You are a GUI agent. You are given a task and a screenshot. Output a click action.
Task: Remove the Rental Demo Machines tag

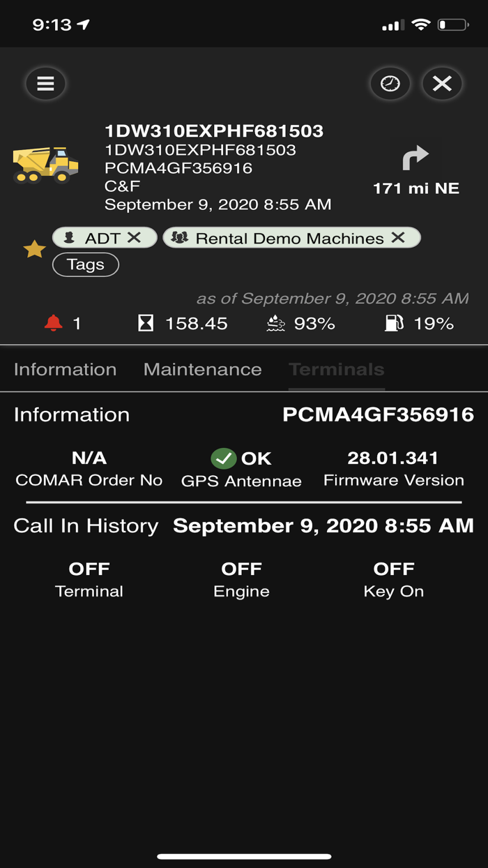[x=398, y=238]
